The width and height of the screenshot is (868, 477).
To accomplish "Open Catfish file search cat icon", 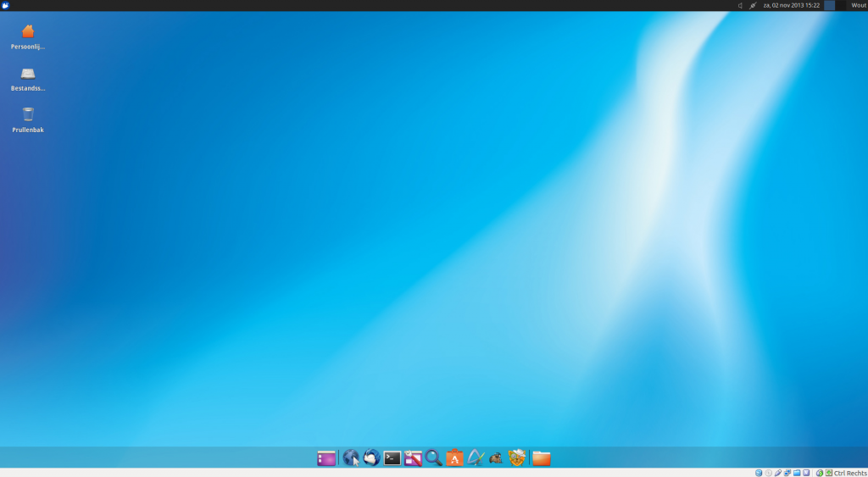I will tap(517, 458).
